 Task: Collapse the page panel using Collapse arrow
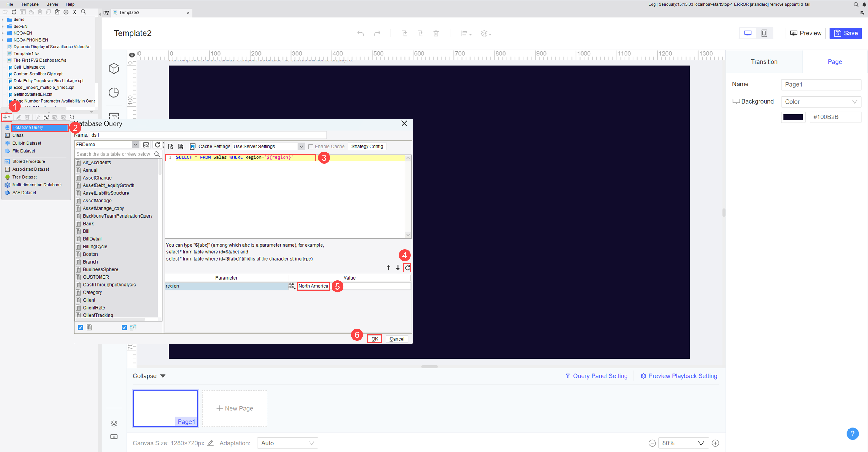(163, 376)
